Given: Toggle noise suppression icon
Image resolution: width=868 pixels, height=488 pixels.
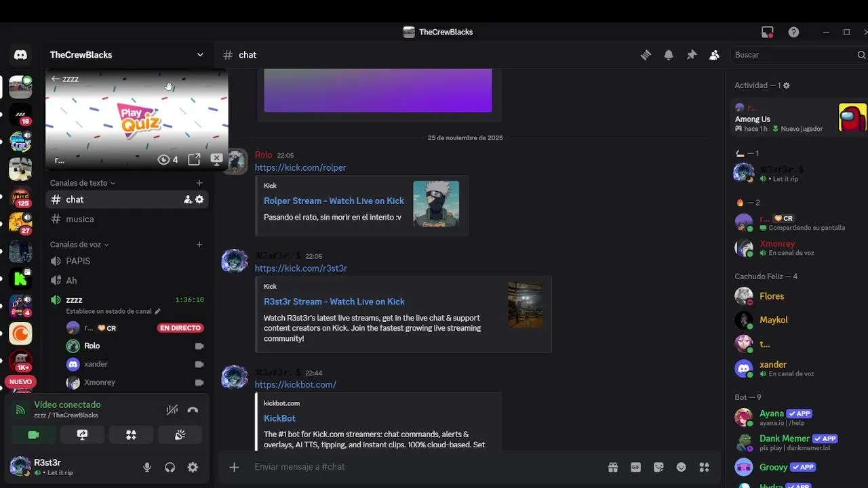Looking at the screenshot, I should pyautogui.click(x=172, y=409).
